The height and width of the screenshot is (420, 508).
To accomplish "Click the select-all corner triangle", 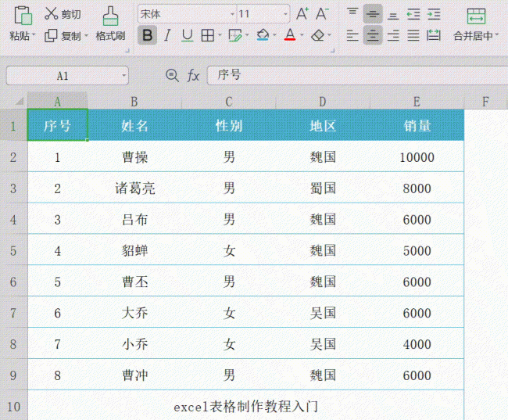I will (19, 101).
